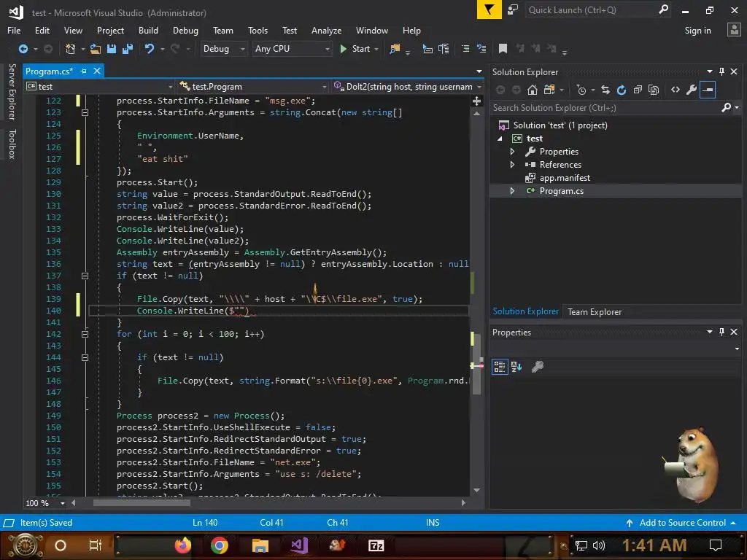Click the Solution Explorer search magnifier

pos(726,108)
